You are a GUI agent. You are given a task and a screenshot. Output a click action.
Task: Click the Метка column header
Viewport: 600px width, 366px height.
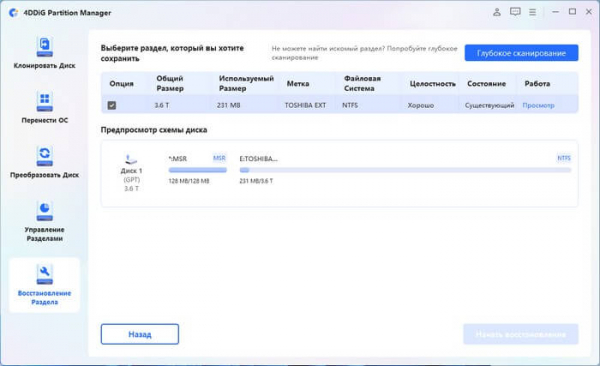pos(298,83)
